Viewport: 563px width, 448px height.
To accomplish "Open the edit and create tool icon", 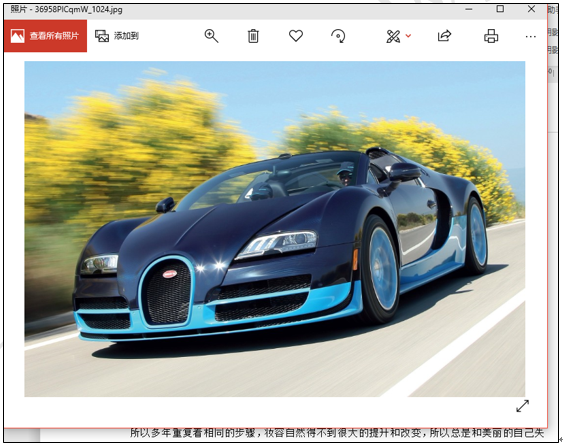I will 393,36.
